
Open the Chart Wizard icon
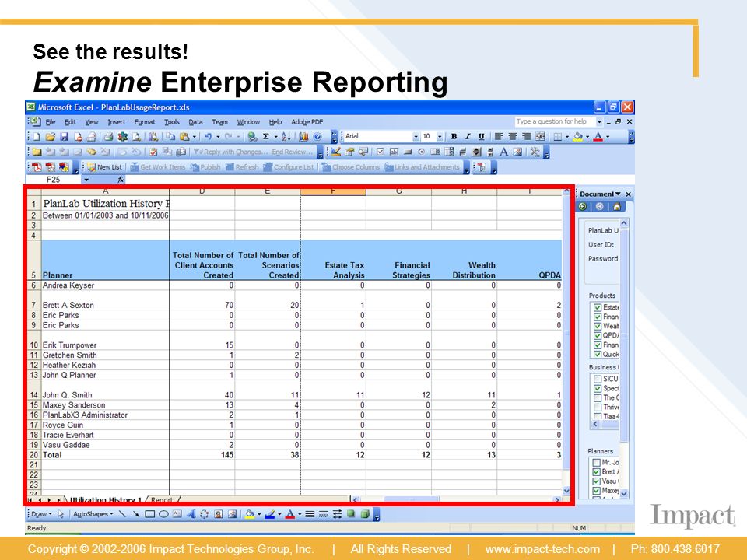pos(303,137)
